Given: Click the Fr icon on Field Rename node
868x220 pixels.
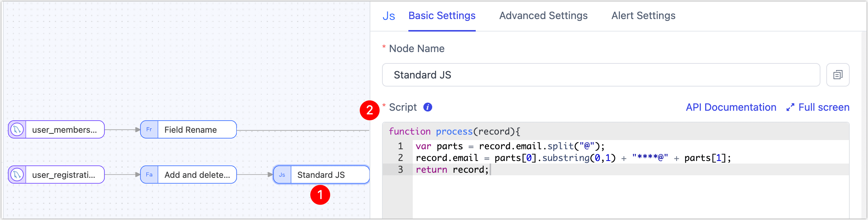Looking at the screenshot, I should 149,129.
